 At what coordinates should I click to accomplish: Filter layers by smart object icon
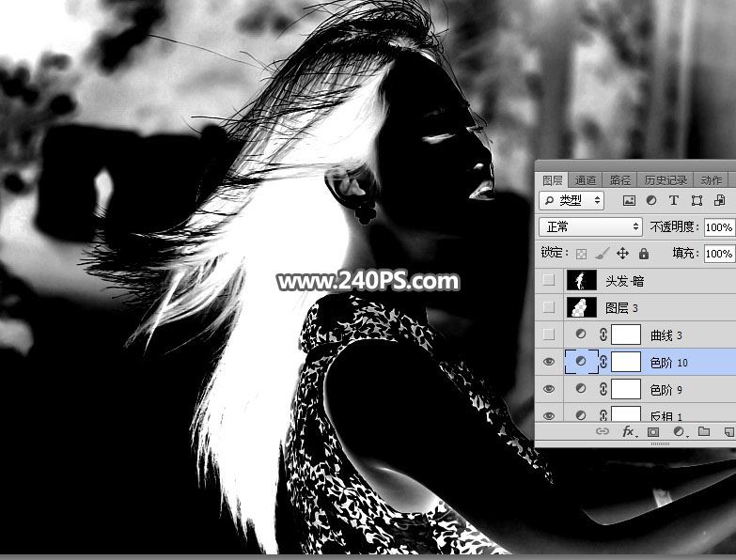719,201
